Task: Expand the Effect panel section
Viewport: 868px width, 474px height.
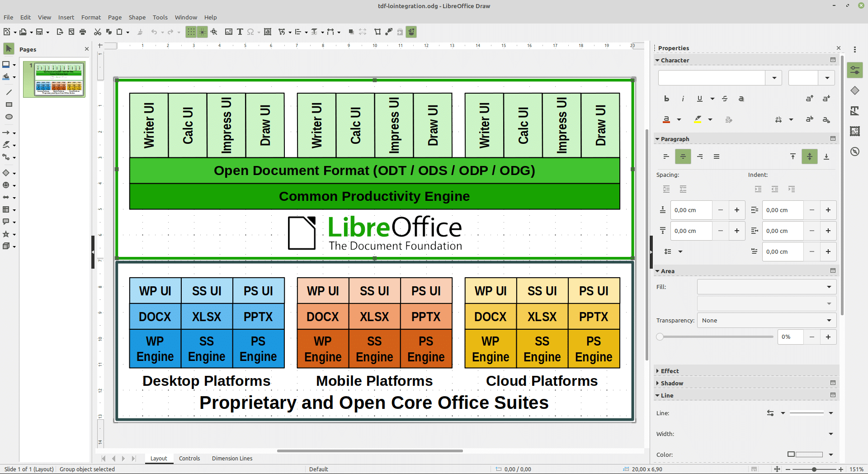Action: (669, 371)
